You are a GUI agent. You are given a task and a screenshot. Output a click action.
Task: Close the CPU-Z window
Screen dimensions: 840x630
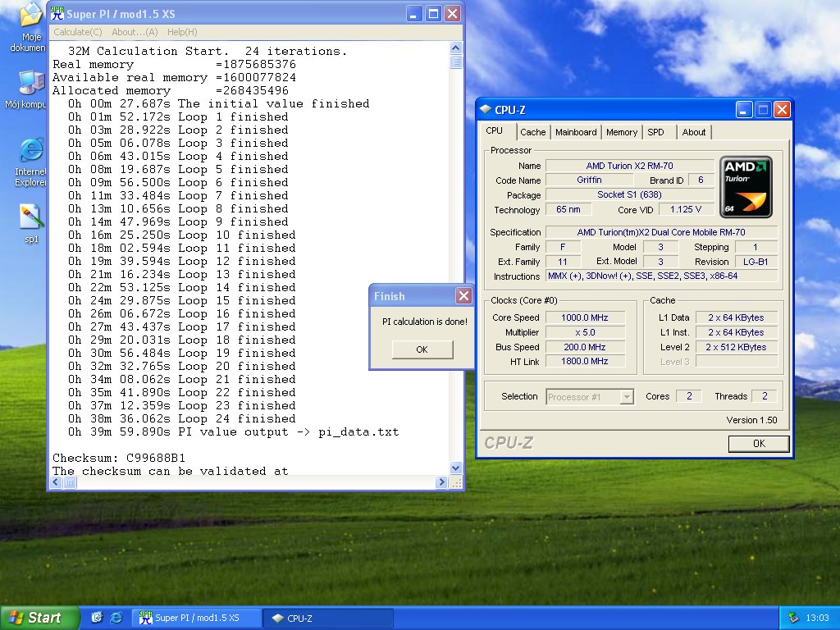tap(782, 110)
